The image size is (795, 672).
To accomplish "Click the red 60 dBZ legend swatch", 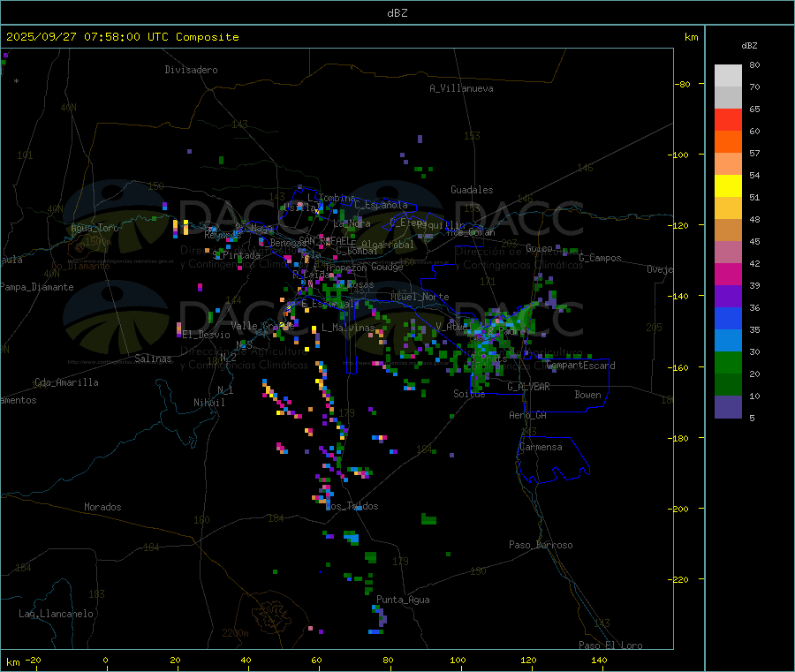I will 728,119.
